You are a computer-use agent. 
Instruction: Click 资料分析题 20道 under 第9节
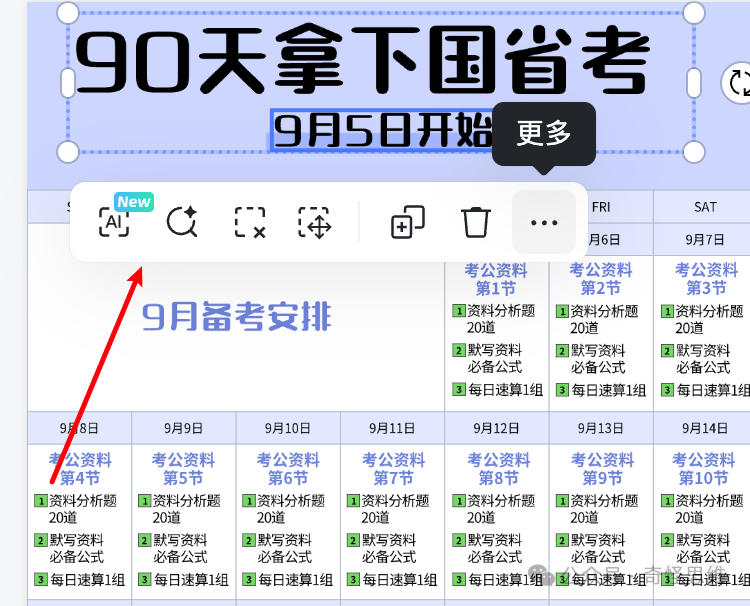point(604,509)
